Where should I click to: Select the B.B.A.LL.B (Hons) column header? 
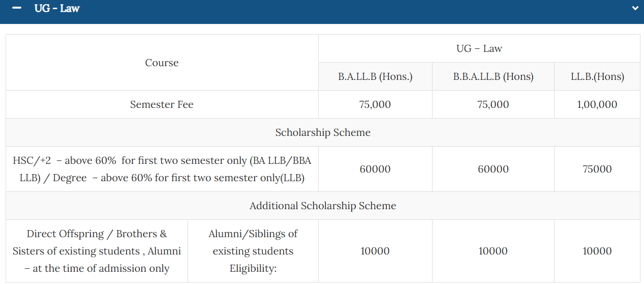pyautogui.click(x=493, y=77)
